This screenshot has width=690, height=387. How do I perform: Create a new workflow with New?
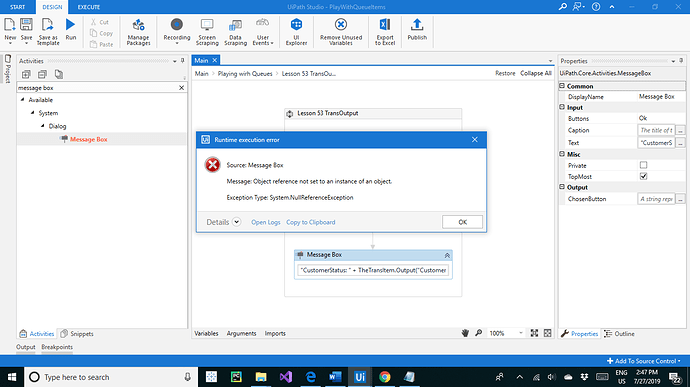tap(10, 30)
